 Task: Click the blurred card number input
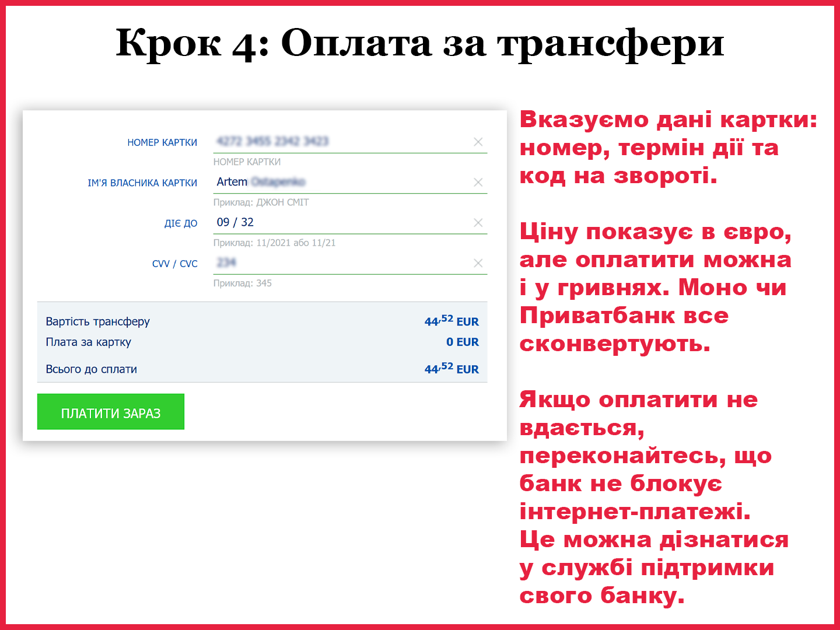coord(350,142)
